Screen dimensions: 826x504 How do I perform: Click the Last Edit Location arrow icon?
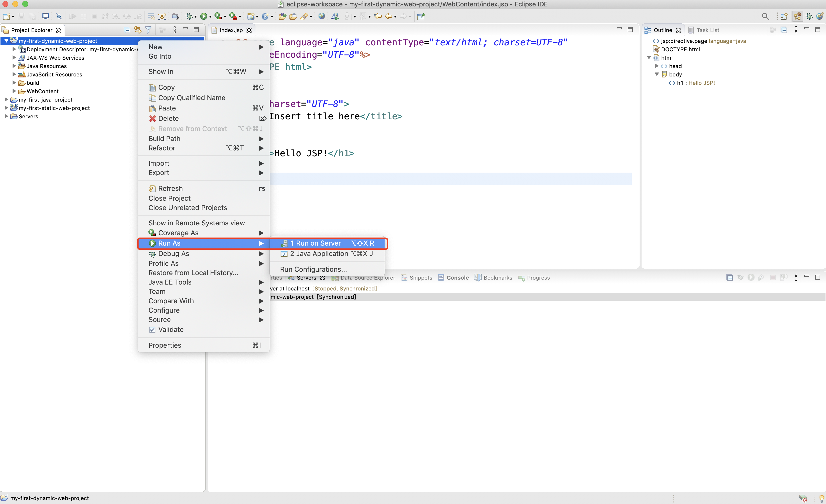[x=378, y=16]
